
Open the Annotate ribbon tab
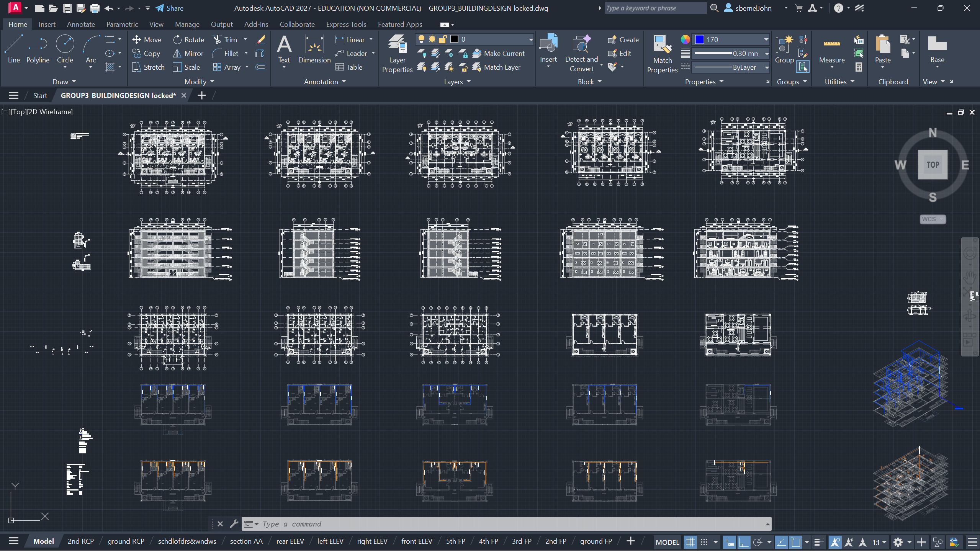point(81,24)
